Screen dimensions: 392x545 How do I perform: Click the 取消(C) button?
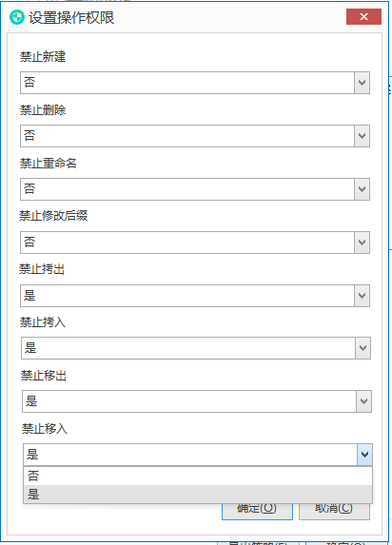point(334,510)
